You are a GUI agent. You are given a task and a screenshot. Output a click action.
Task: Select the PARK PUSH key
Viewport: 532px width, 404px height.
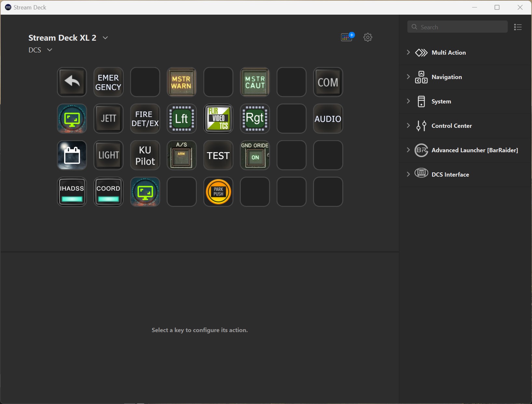(218, 192)
